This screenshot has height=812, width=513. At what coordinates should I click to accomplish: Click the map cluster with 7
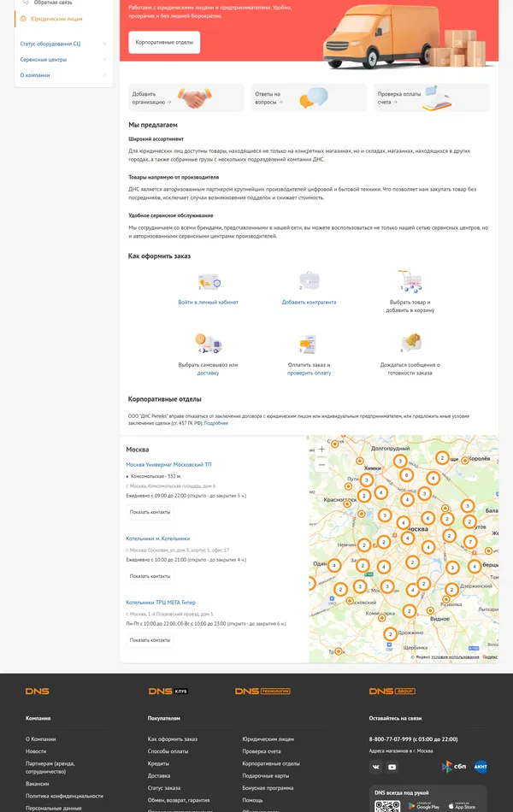470,542
